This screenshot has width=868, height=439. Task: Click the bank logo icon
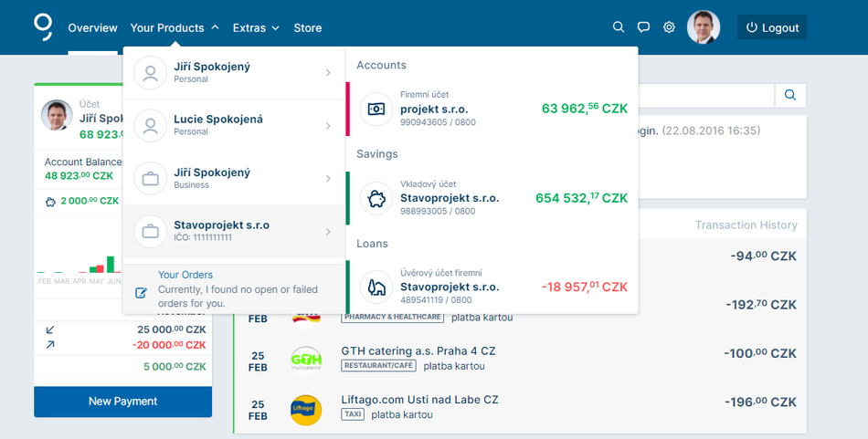43,26
